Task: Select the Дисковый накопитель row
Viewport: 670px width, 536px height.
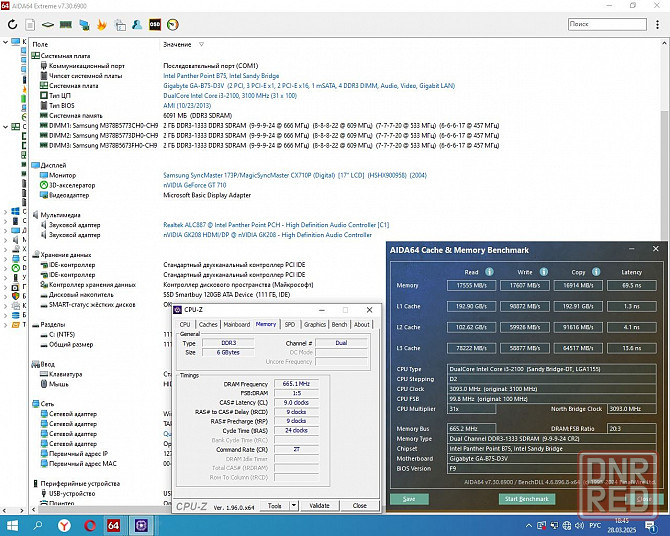Action: click(165, 295)
